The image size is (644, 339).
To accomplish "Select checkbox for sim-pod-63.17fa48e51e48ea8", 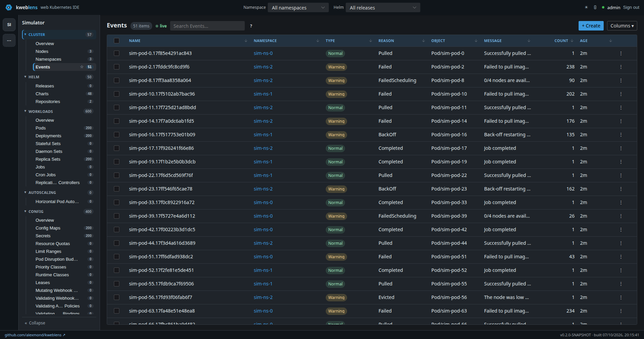I will tap(117, 311).
